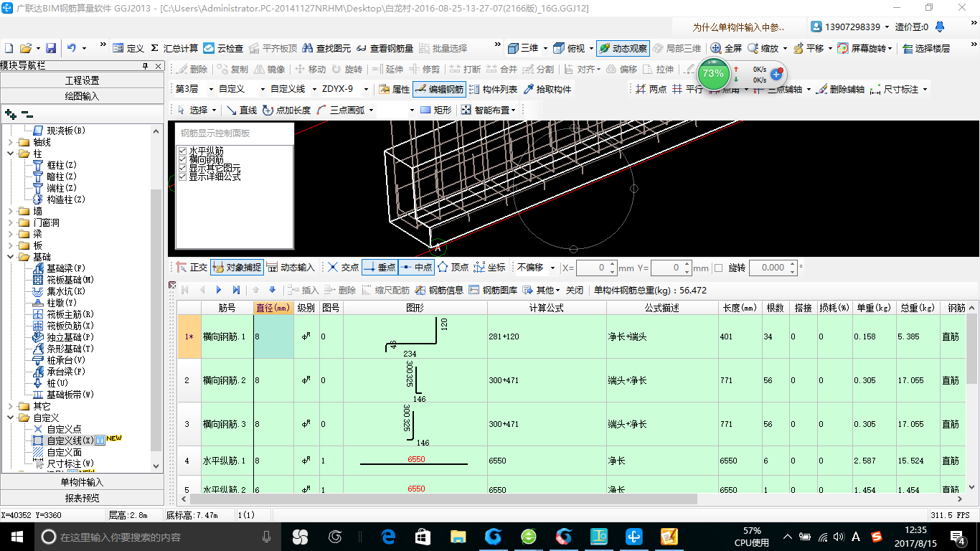Move rebar row down with blue arrow
The image size is (980, 551).
point(272,290)
